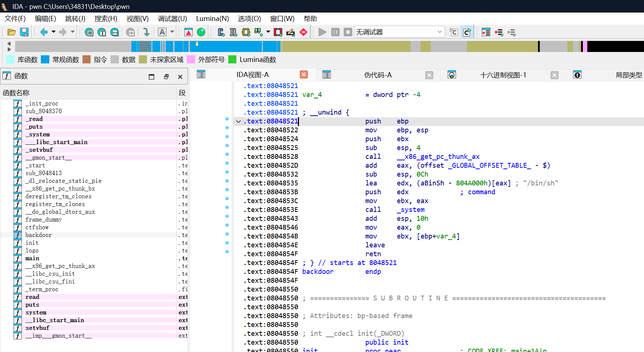Open the dropdown next to the 'A' icon
Image resolution: width=644 pixels, height=352 pixels.
[172, 32]
